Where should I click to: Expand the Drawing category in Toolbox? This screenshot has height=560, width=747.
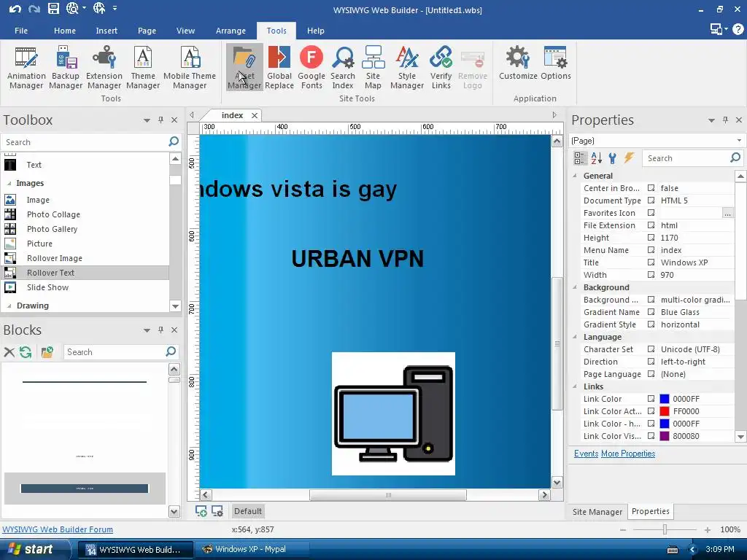coord(9,306)
